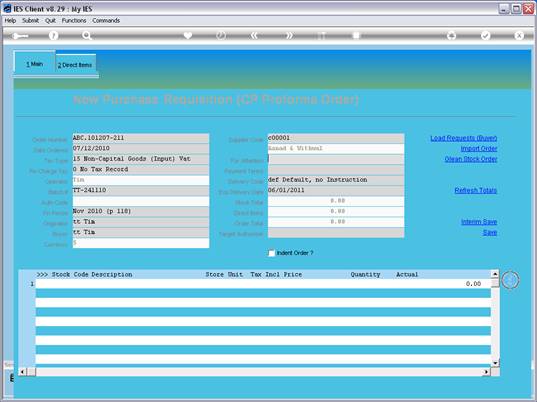Click the Refresh Totals link

(x=476, y=190)
